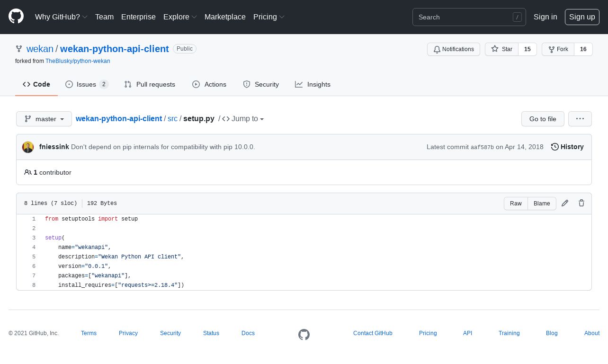Open footer Pricing link

point(428,333)
